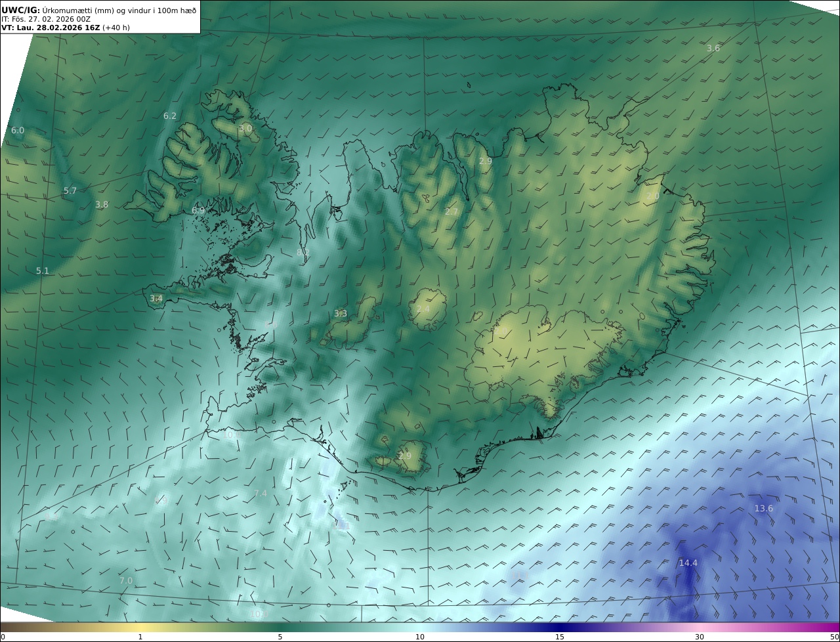
Task: Click the 5.7 value label
Action: point(70,191)
